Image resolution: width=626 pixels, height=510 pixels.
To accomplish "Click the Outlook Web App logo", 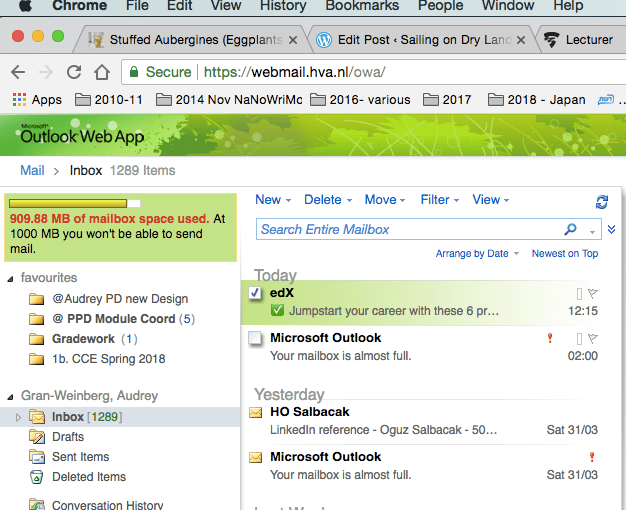I will coord(82,135).
